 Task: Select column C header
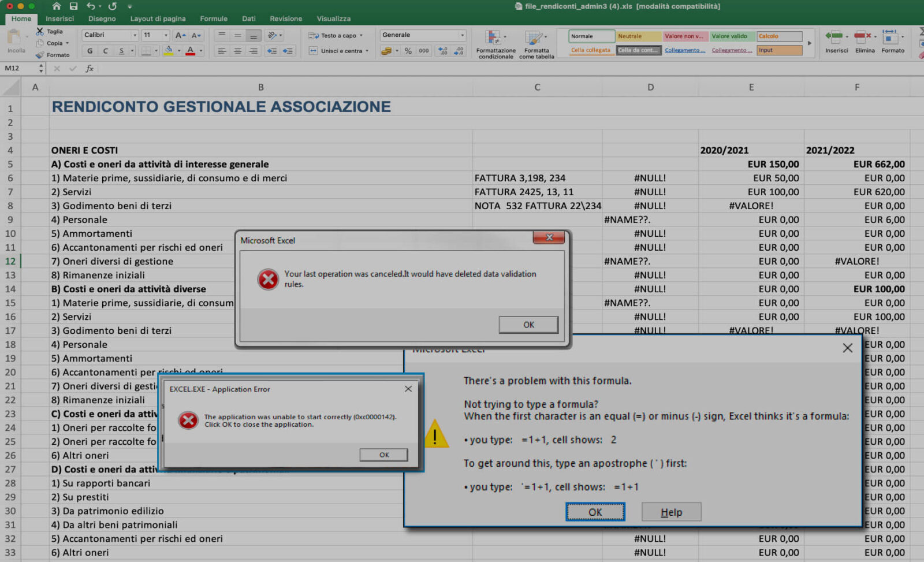pyautogui.click(x=537, y=87)
